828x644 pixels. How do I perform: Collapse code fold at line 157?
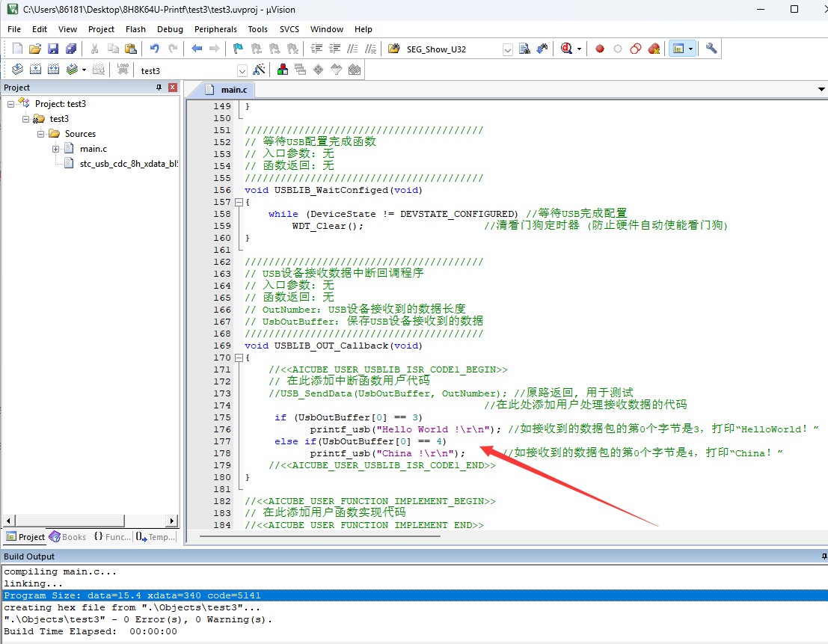[x=239, y=202]
